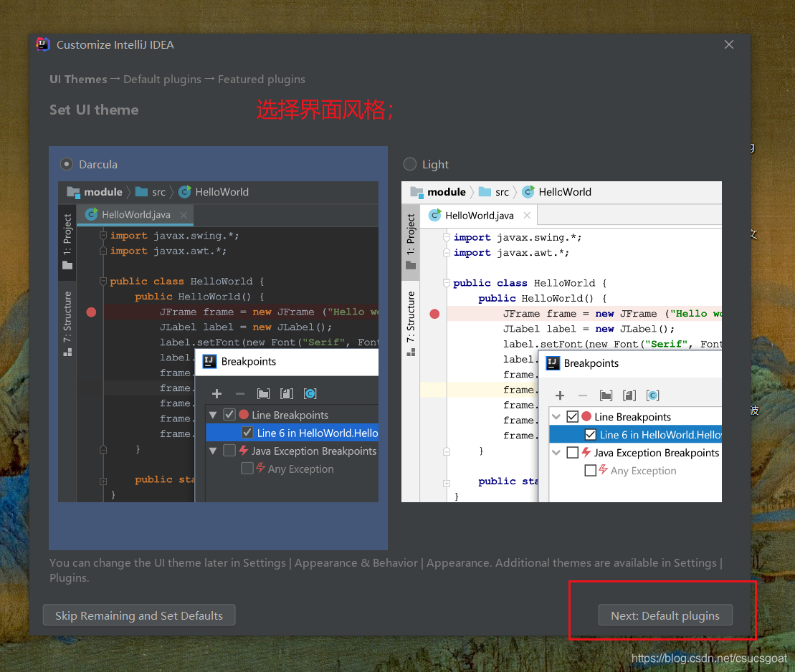The width and height of the screenshot is (795, 672).
Task: Click add breakpoint plus icon in Darcula preview
Action: point(216,394)
